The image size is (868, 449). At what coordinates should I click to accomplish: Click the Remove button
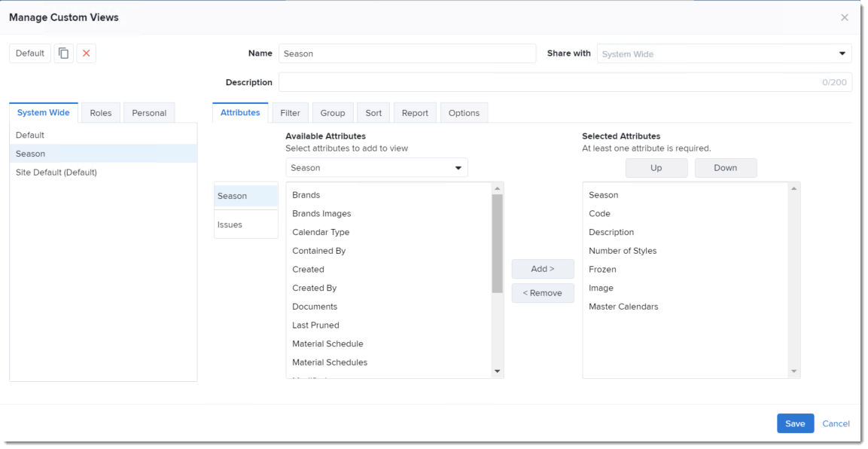(542, 292)
